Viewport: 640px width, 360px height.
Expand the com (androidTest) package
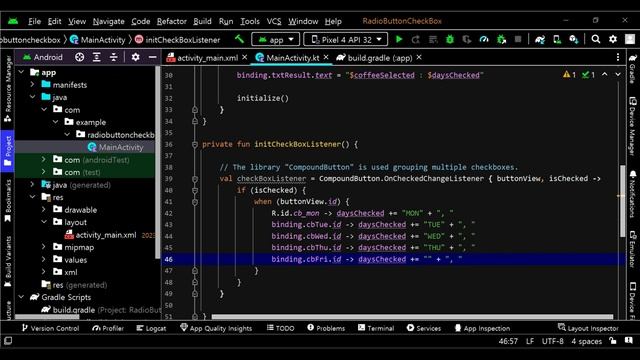[x=44, y=160]
